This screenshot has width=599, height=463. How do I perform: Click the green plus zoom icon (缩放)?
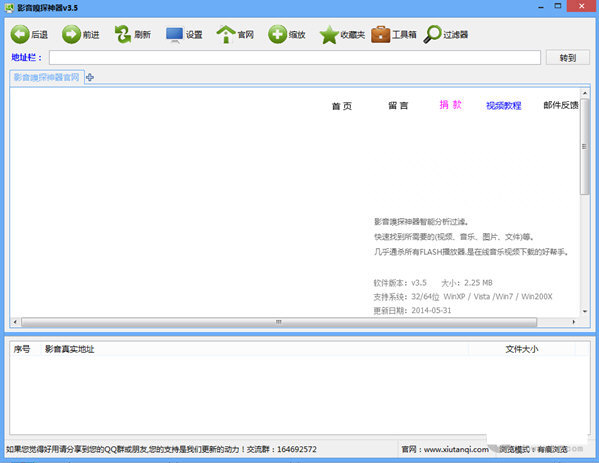(277, 34)
